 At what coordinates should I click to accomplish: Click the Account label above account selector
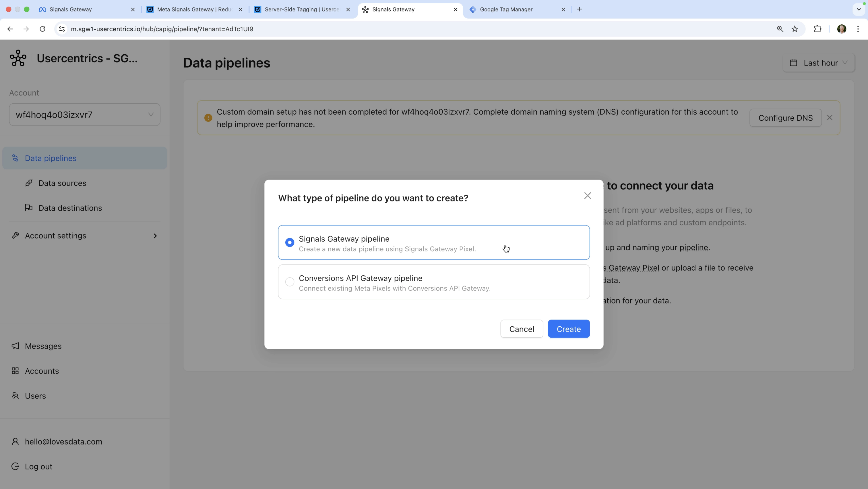pyautogui.click(x=24, y=93)
